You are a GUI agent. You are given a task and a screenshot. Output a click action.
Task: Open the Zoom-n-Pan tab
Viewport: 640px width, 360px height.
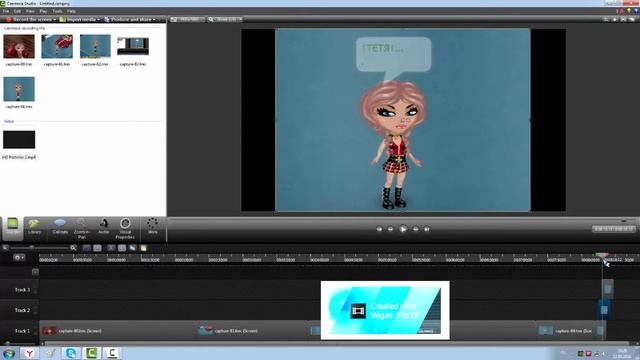pyautogui.click(x=82, y=229)
